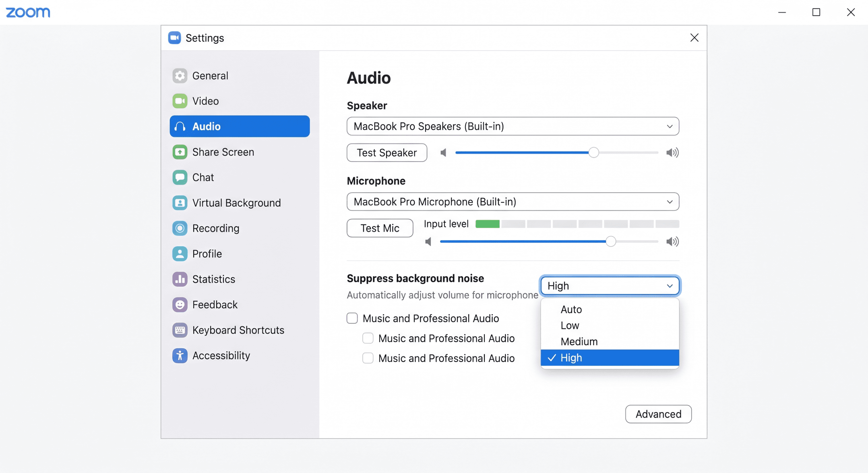Click the Keyboard Shortcuts icon
Screen dimensions: 868x473
click(180, 330)
